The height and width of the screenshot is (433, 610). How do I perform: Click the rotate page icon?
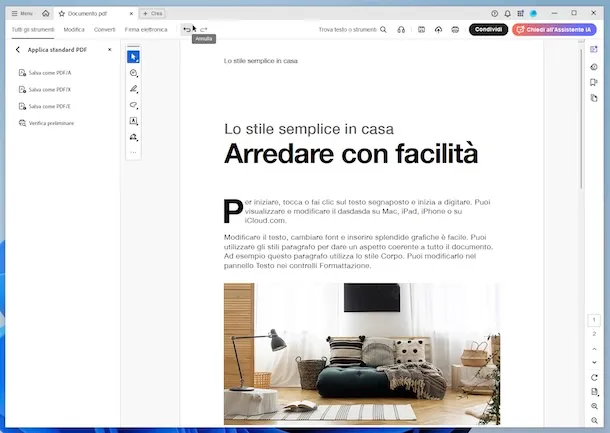pos(594,377)
